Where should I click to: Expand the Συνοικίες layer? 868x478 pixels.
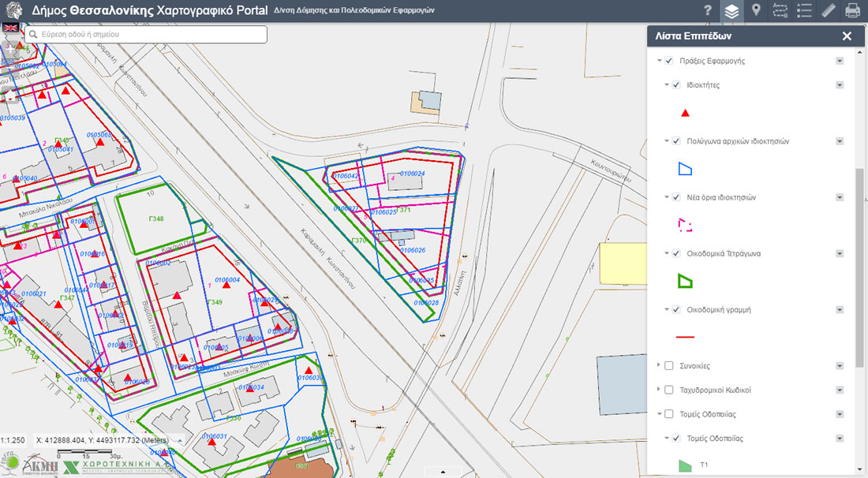click(659, 366)
